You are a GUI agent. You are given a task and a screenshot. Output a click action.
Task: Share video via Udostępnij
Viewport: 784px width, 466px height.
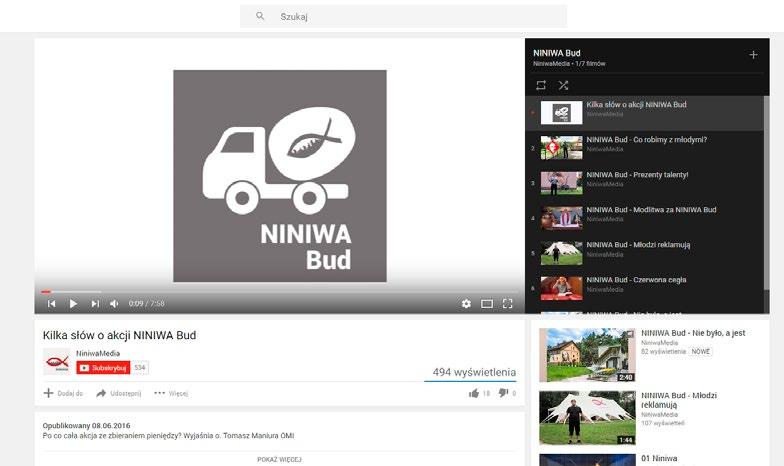pyautogui.click(x=119, y=394)
